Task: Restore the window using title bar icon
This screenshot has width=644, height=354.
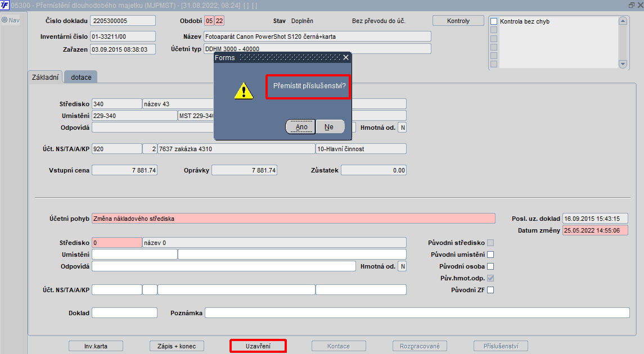Action: 631,5
